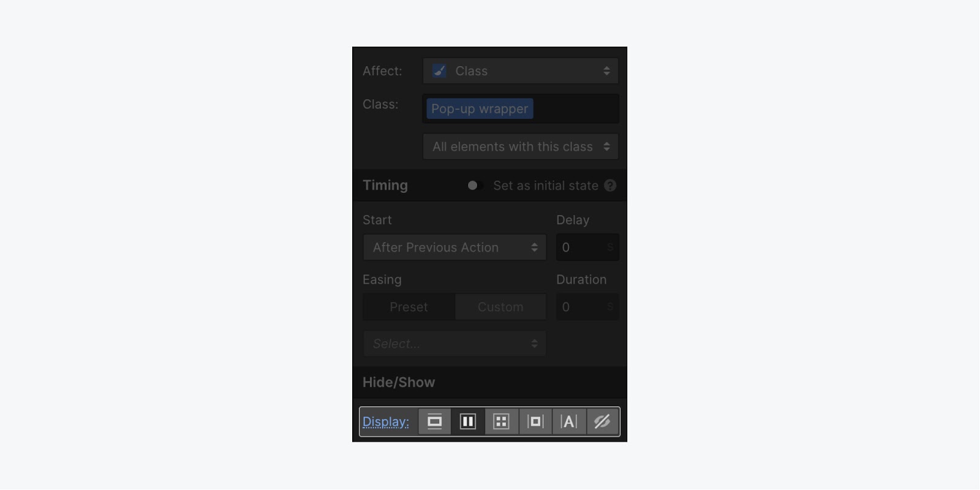This screenshot has width=980, height=490.
Task: Select Display flex icon
Action: click(x=468, y=421)
